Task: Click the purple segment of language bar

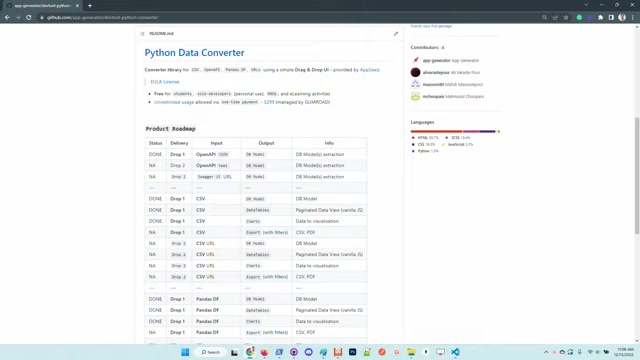Action: [x=471, y=131]
